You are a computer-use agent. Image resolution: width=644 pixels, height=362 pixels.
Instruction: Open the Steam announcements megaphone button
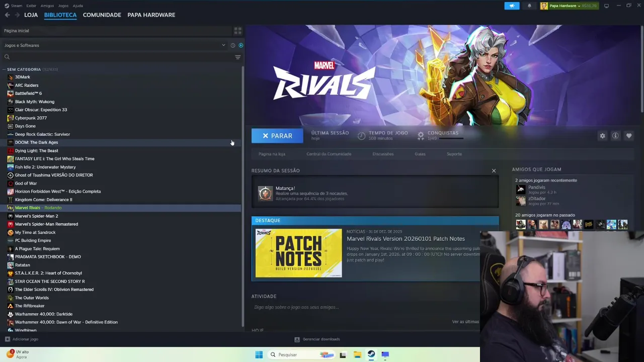[x=512, y=6]
